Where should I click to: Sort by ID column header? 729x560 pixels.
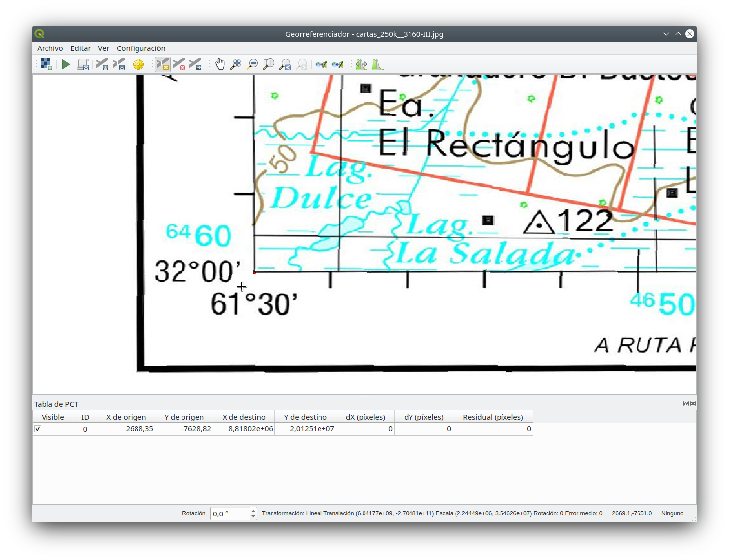(85, 417)
